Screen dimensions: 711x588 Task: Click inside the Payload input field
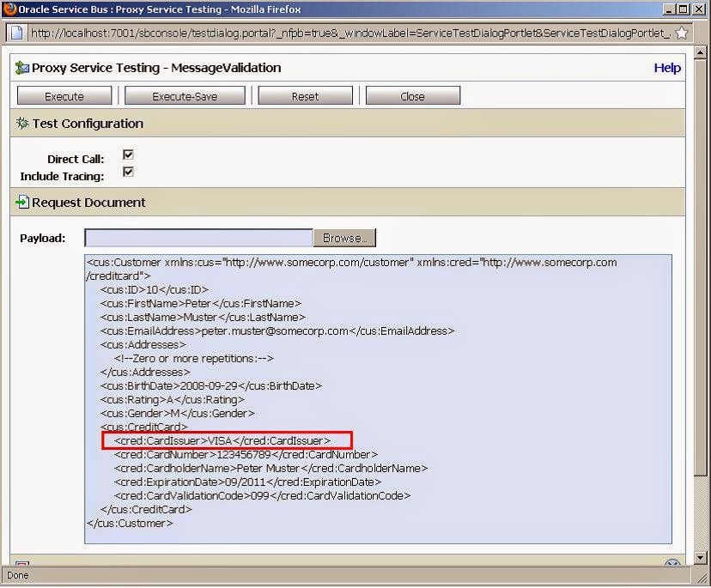[x=197, y=238]
